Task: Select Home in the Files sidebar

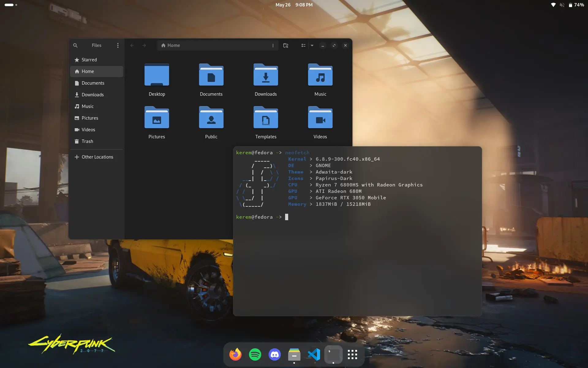Action: pyautogui.click(x=96, y=71)
